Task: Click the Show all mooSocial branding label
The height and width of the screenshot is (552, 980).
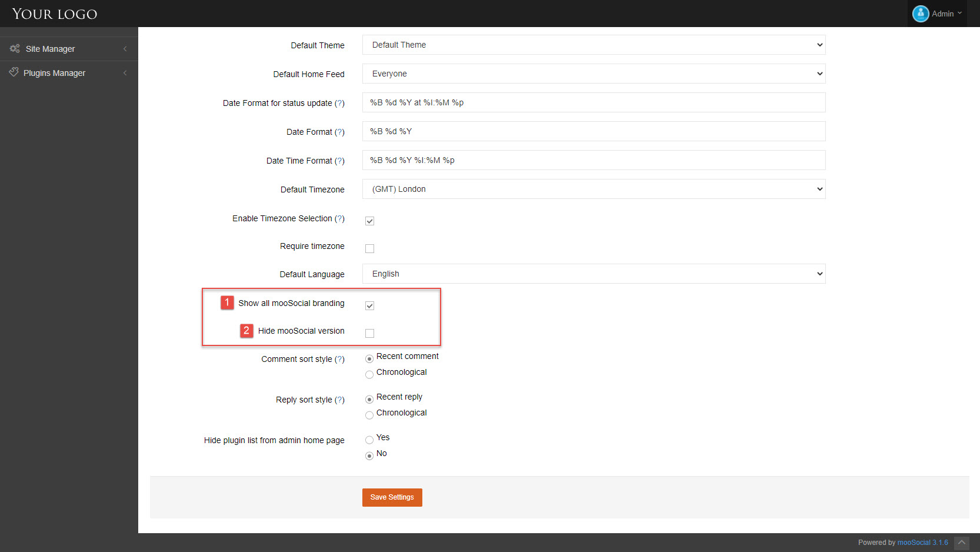Action: coord(291,303)
